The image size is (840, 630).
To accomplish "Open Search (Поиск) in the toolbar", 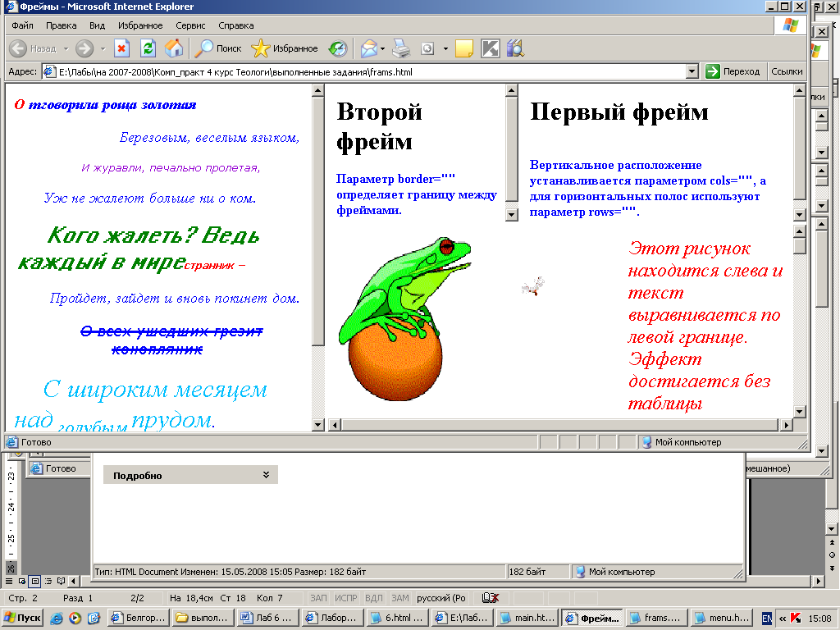I will [218, 48].
